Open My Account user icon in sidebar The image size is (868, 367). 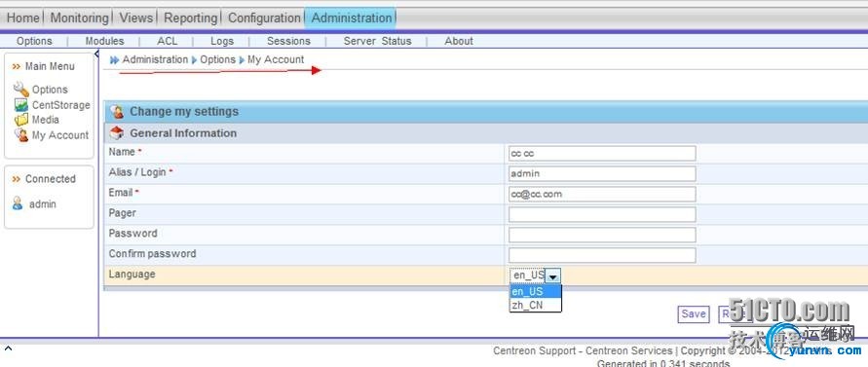point(21,135)
